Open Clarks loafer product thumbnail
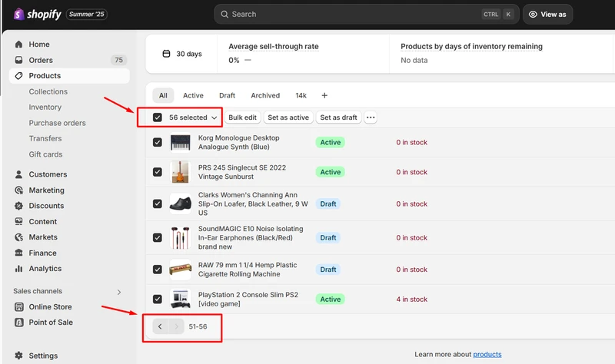 (x=180, y=204)
